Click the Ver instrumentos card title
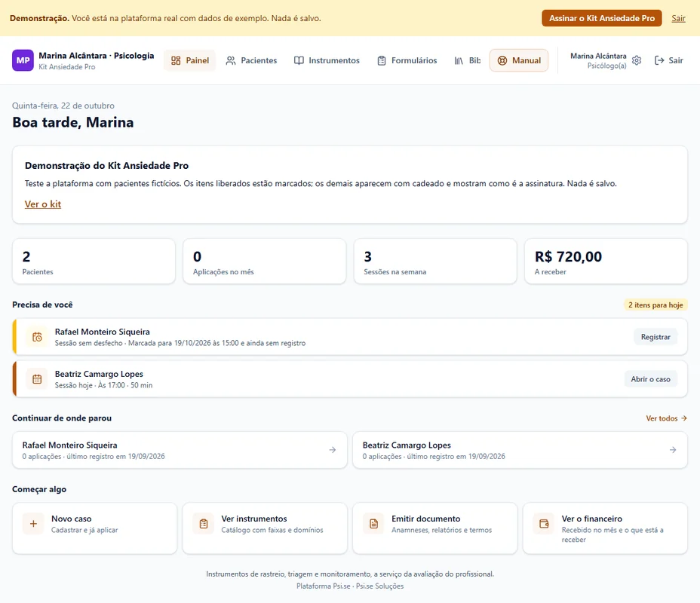 click(x=254, y=519)
